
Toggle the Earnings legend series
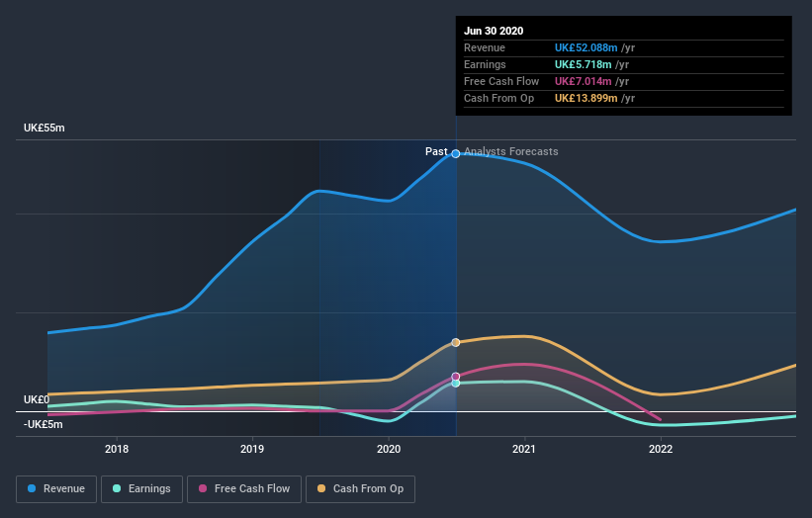click(141, 489)
